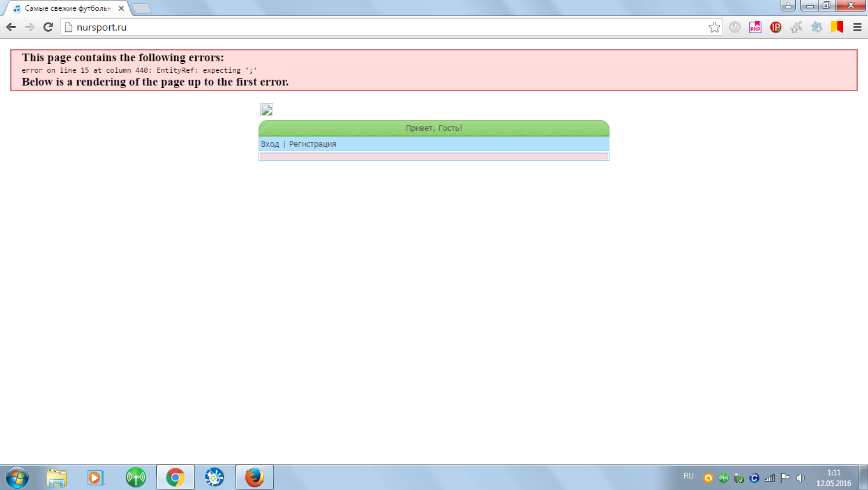
Task: Focus the nursport.ru address bar
Action: 392,27
